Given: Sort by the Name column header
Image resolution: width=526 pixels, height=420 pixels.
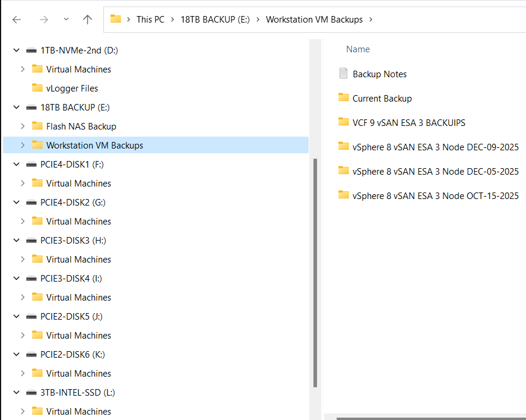Looking at the screenshot, I should click(358, 49).
